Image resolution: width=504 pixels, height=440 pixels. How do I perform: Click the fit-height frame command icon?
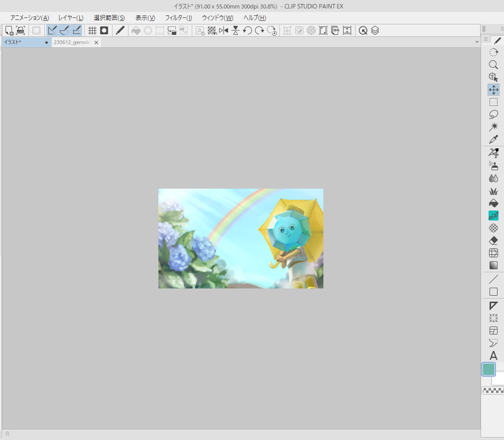click(347, 30)
